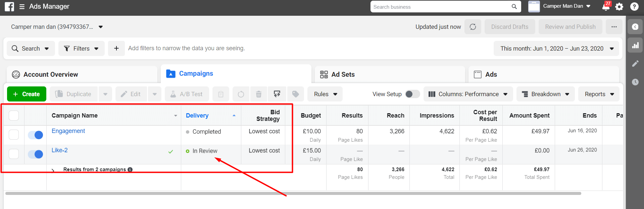644x209 pixels.
Task: Open the edit pencil icon in sidebar
Action: coord(635,64)
